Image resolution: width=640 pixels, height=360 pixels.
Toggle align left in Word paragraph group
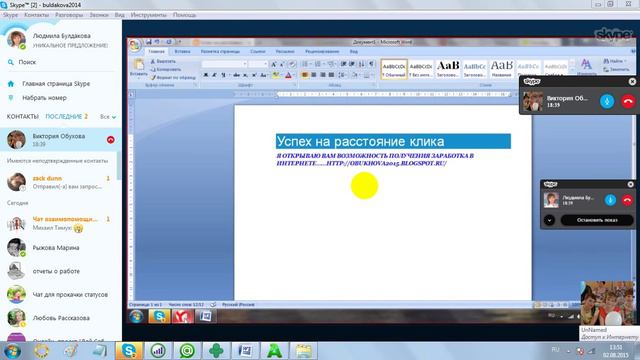[304, 75]
